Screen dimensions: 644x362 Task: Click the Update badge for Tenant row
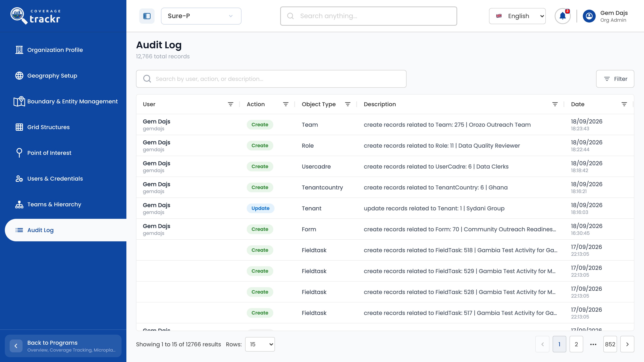pyautogui.click(x=260, y=208)
